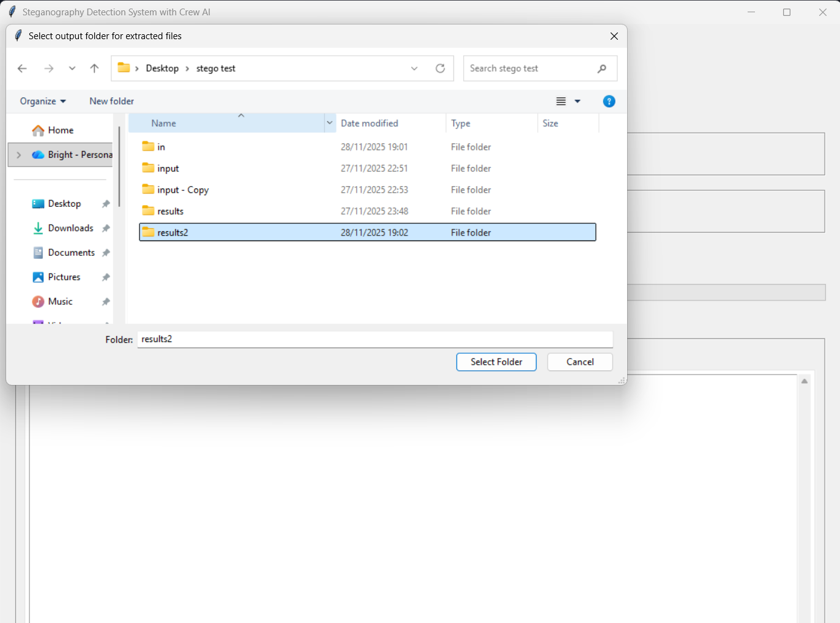Expand the Organize menu
Screen dimensions: 840x623
[42, 101]
